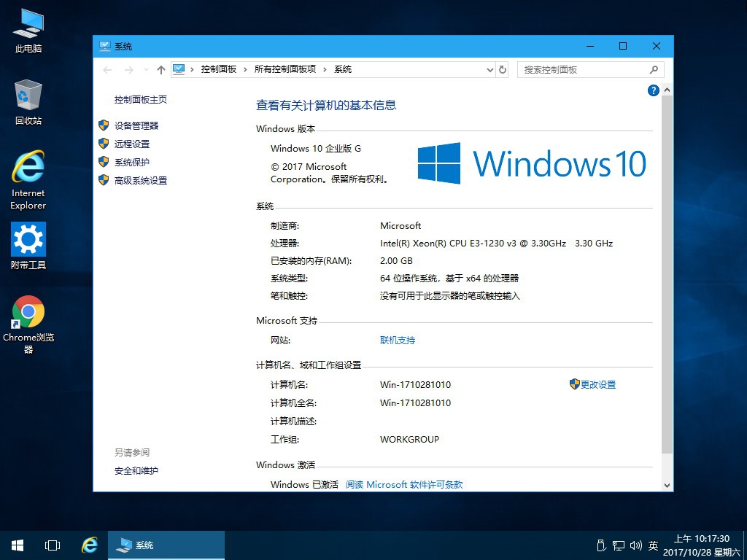Open 高级系统设置 from the sidebar
The height and width of the screenshot is (560, 747).
coord(141,181)
